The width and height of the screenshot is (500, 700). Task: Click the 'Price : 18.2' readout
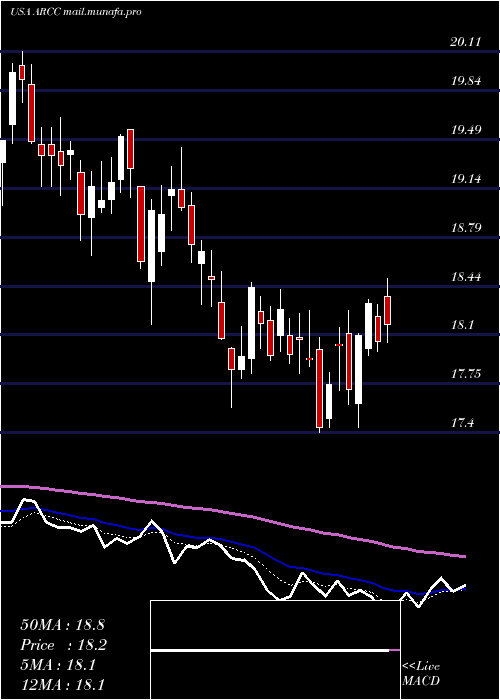coord(64,645)
